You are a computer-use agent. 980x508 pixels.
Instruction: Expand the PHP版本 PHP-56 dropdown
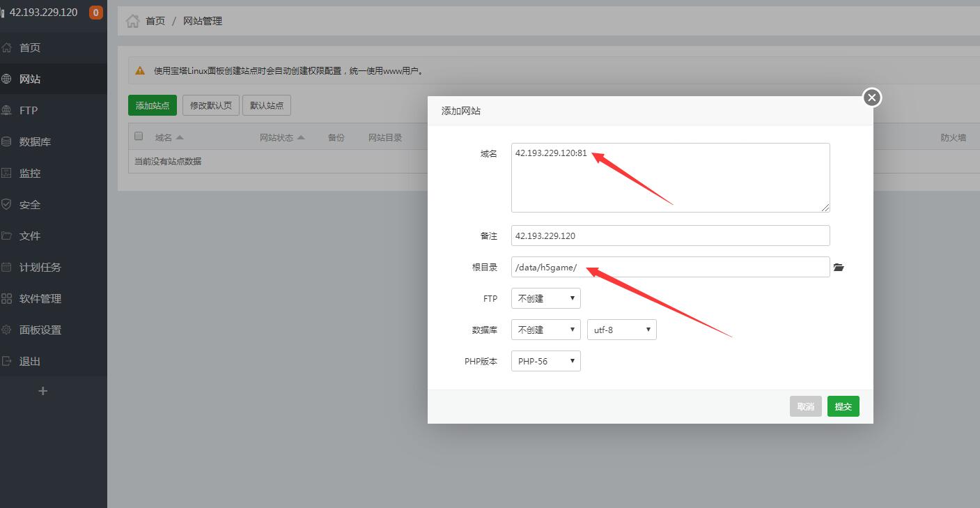(545, 361)
